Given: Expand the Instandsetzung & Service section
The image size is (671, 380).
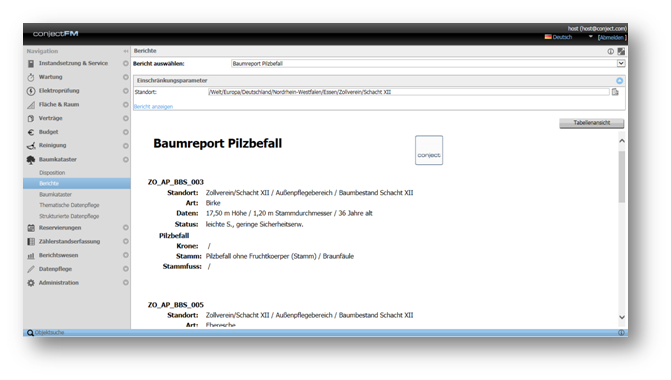Looking at the screenshot, I should coord(126,63).
